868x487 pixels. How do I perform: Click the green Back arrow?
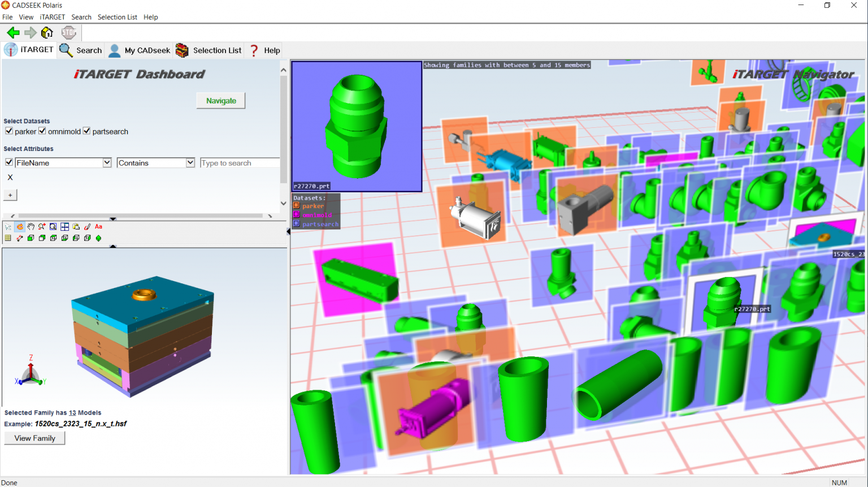(13, 33)
